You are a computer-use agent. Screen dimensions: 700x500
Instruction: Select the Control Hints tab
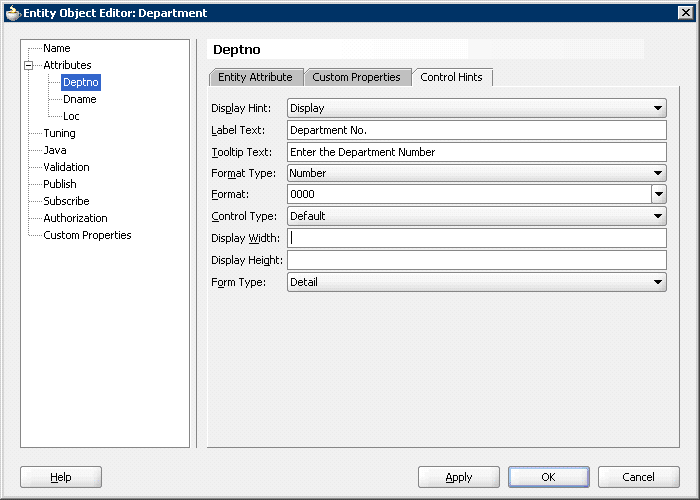pos(453,77)
